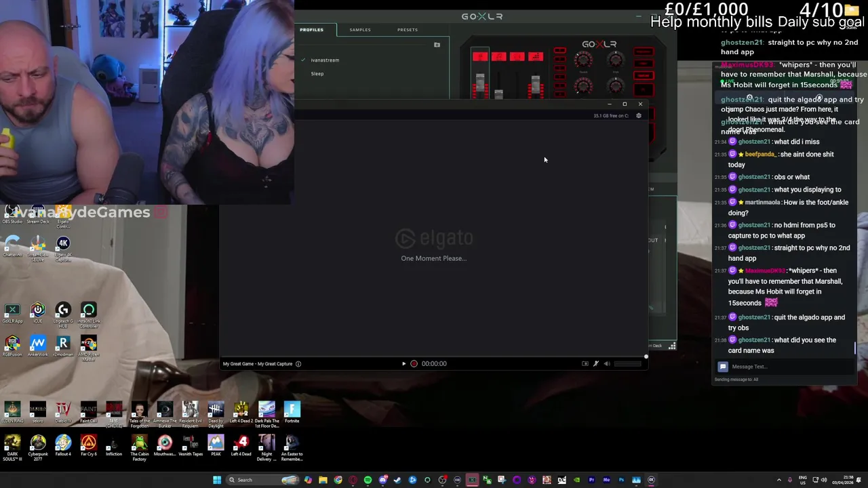Open Elgato capture settings gear
868x488 pixels.
(638, 116)
